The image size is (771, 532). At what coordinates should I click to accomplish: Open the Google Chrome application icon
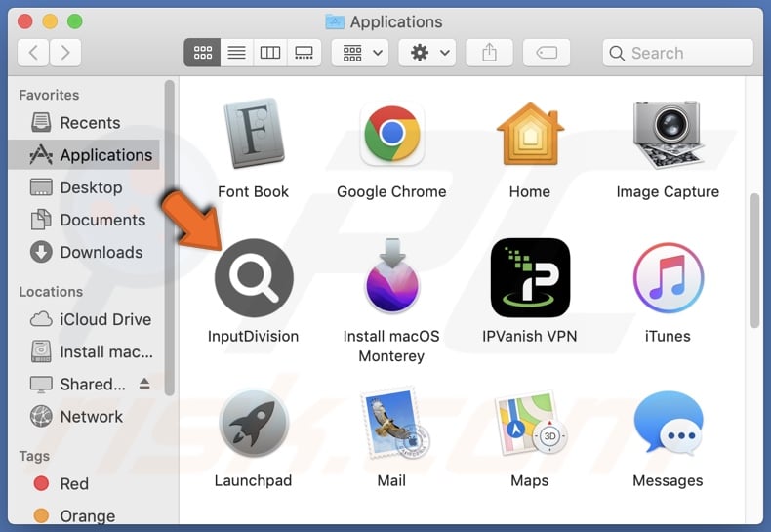point(392,134)
